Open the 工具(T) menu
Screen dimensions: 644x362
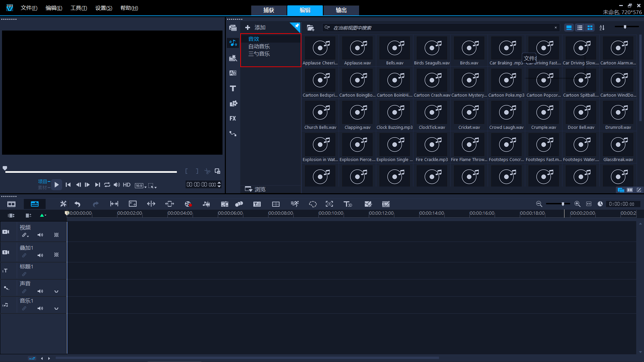(x=79, y=8)
